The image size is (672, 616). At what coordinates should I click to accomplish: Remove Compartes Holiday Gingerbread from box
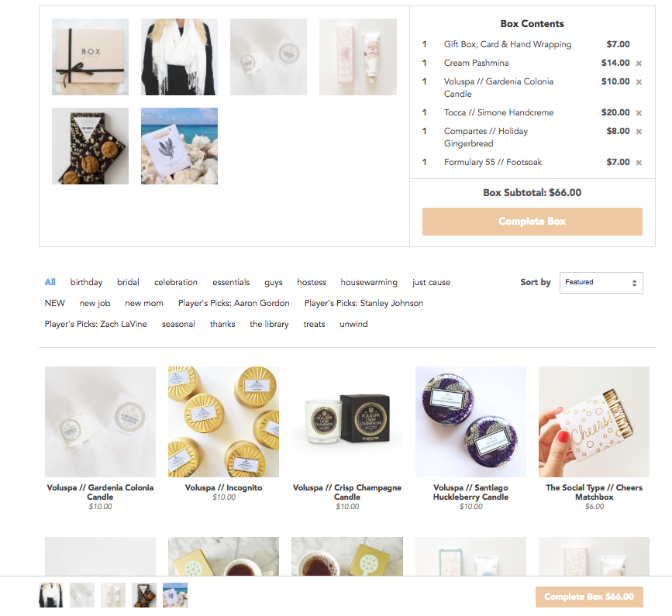click(639, 132)
